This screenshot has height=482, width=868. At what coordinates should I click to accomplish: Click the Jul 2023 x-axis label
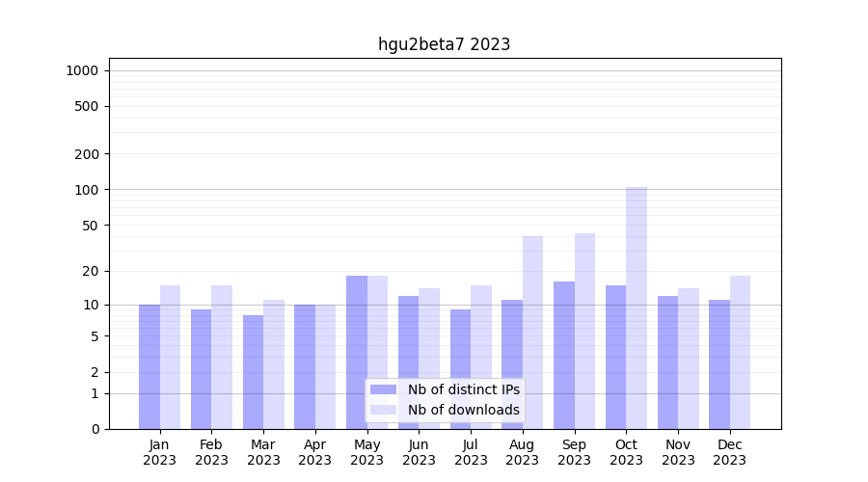471,452
